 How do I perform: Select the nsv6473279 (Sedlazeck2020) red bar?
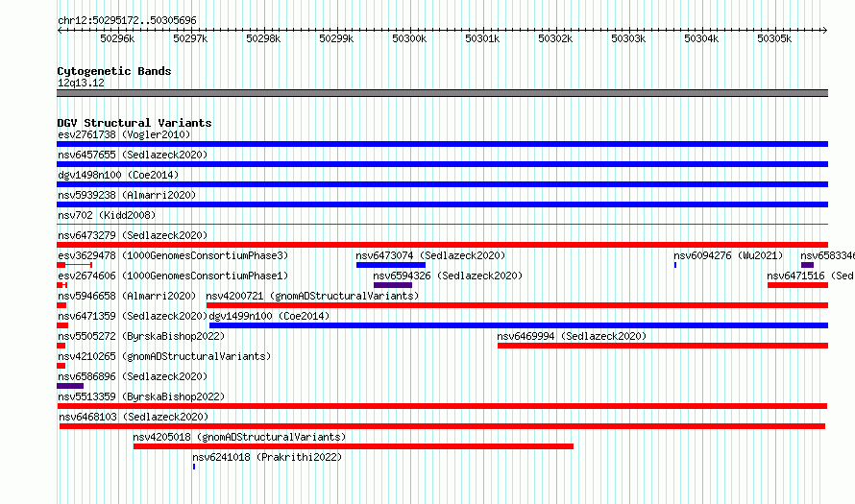(x=442, y=245)
